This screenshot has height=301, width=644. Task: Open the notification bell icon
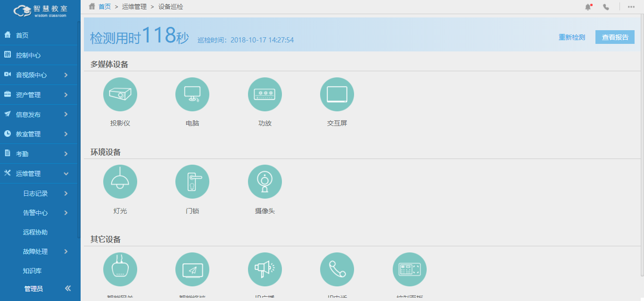(588, 7)
